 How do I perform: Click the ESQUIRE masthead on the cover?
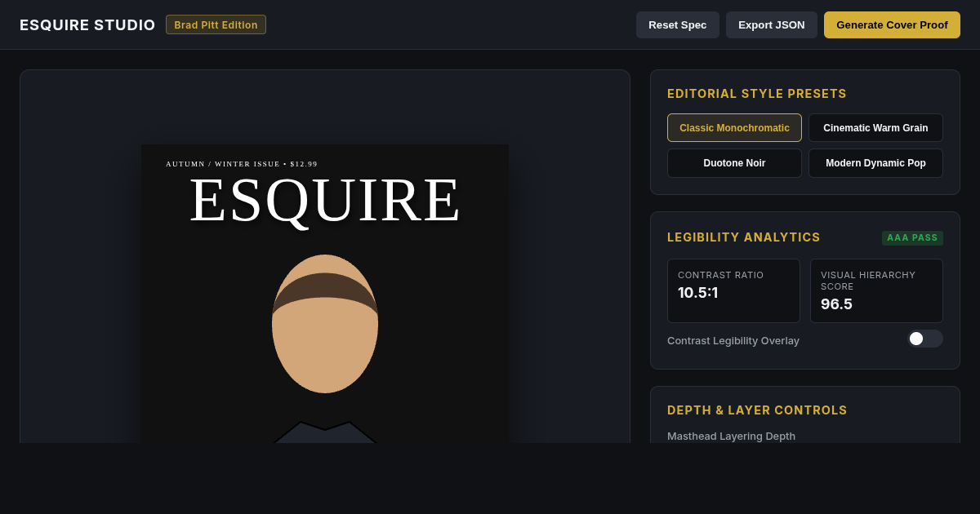click(325, 200)
